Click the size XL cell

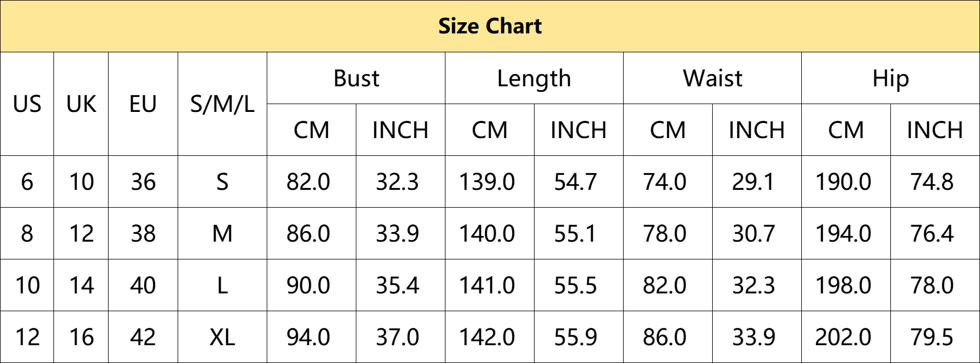coord(222,337)
